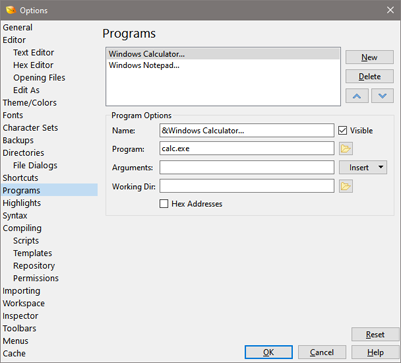
Task: Select the Character Sets category
Action: click(x=30, y=128)
